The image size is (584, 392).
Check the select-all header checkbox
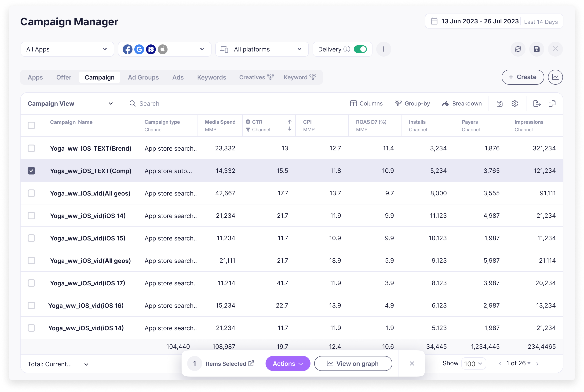pyautogui.click(x=31, y=125)
